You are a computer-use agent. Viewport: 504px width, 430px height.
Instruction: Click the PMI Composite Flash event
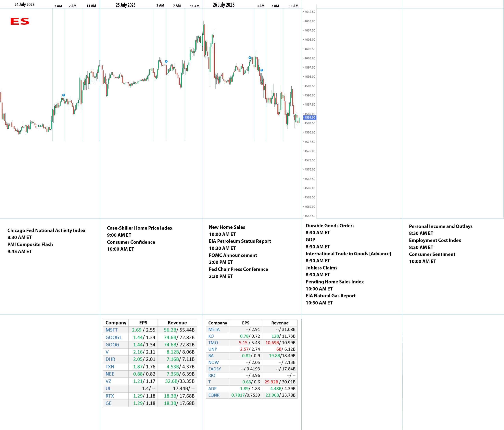tap(30, 244)
